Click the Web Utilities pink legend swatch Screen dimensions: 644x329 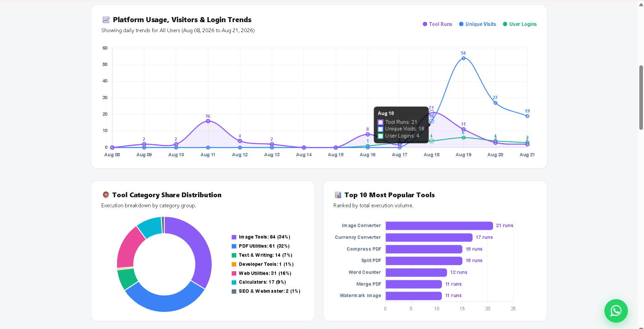tap(234, 273)
